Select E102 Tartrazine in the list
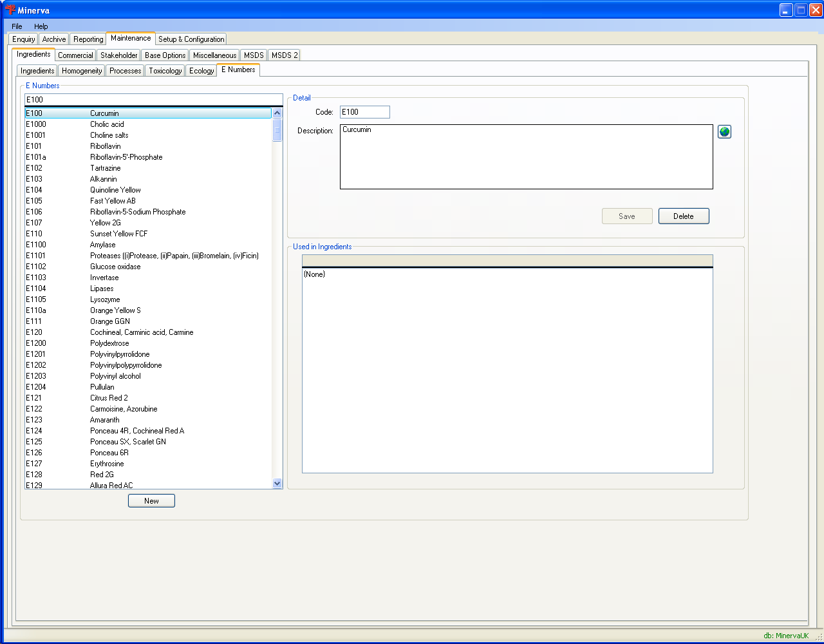This screenshot has height=644, width=824. point(105,168)
